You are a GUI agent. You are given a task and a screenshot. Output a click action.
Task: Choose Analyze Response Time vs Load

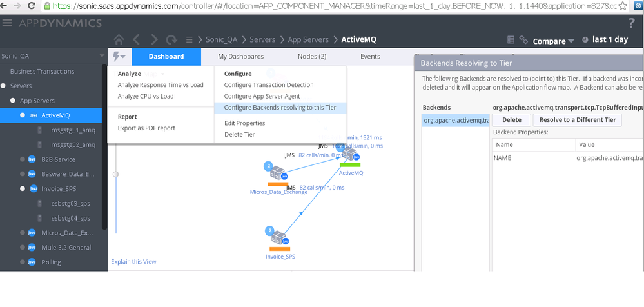pos(161,85)
